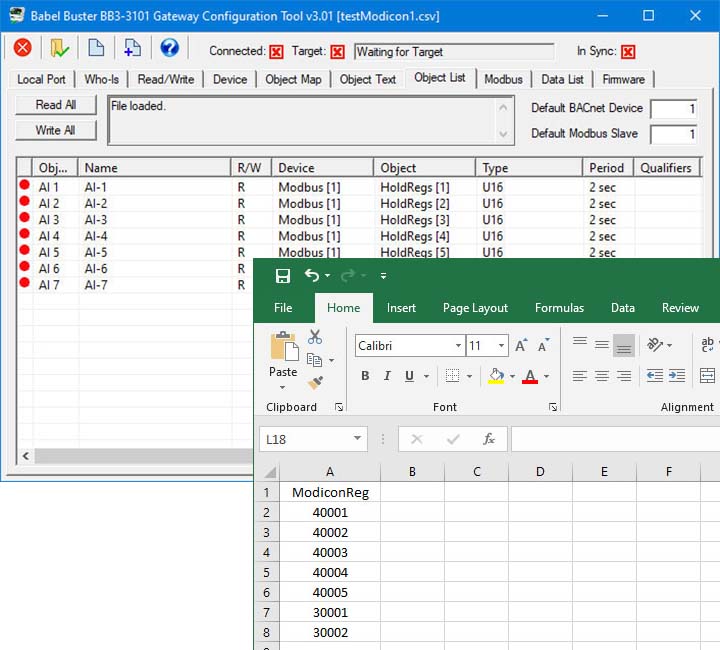Switch to the Object Map tab
Screen dimensions: 720x650
pyautogui.click(x=293, y=79)
